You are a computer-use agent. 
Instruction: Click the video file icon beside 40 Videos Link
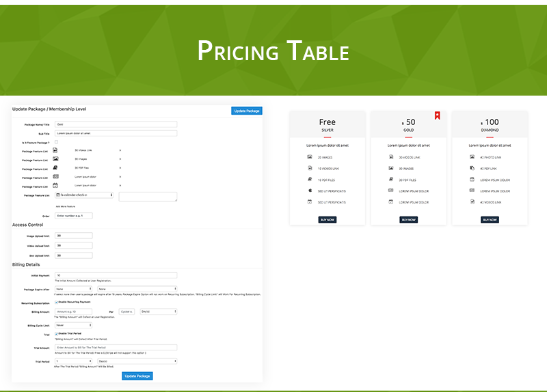tap(472, 202)
